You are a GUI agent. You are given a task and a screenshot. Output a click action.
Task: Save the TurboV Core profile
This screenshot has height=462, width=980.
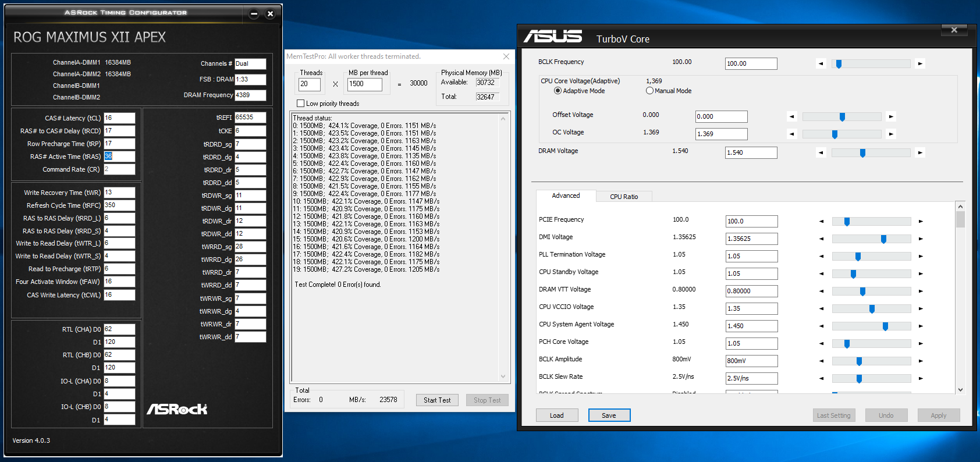609,415
